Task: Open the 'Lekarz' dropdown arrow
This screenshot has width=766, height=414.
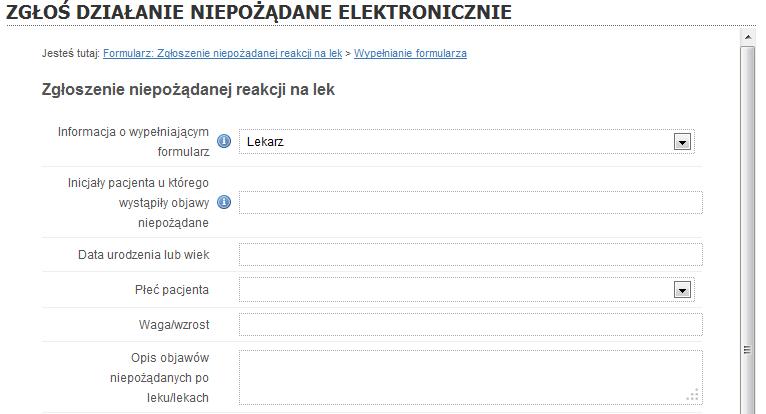Action: [x=682, y=142]
